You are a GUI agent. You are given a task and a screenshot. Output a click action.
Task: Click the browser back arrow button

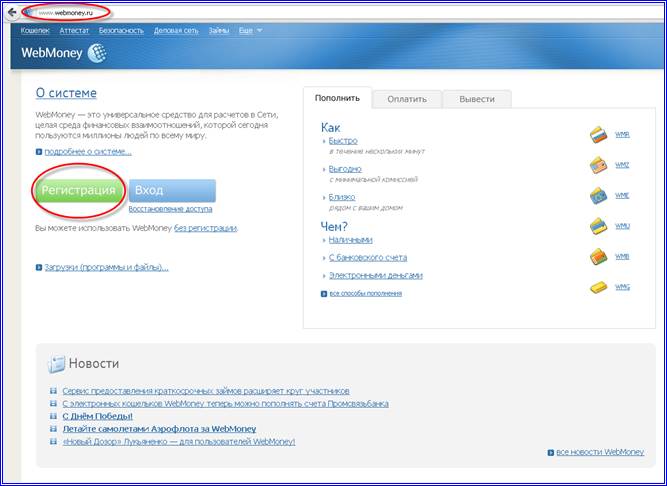coord(11,12)
